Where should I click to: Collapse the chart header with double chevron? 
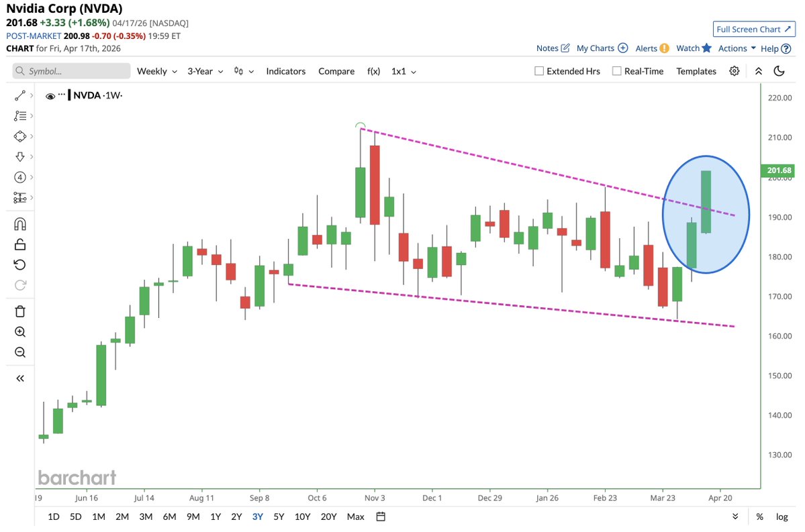(758, 71)
